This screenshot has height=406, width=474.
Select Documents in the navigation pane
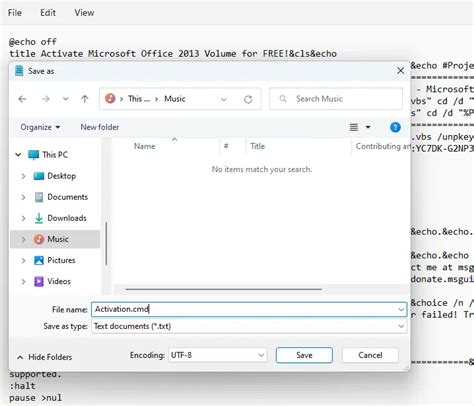(x=67, y=197)
